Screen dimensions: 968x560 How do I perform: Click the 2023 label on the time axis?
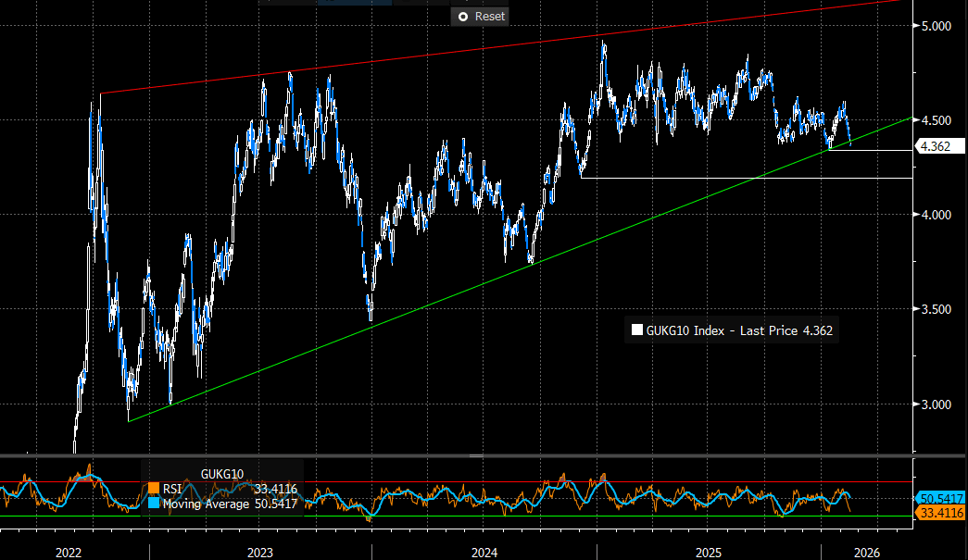259,552
